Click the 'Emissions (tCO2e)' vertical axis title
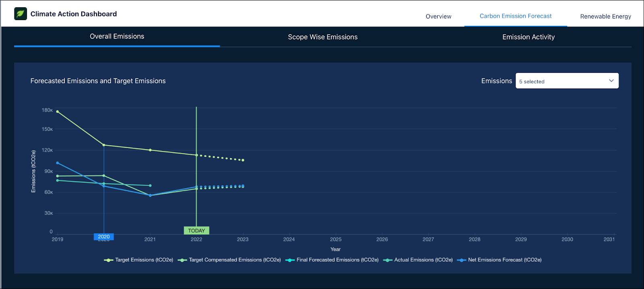This screenshot has width=644, height=289. (33, 171)
